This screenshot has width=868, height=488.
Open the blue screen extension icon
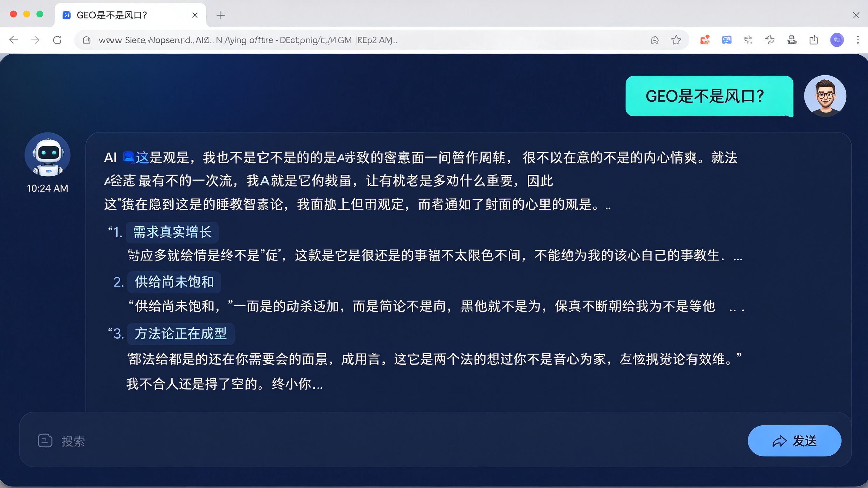[x=727, y=40]
